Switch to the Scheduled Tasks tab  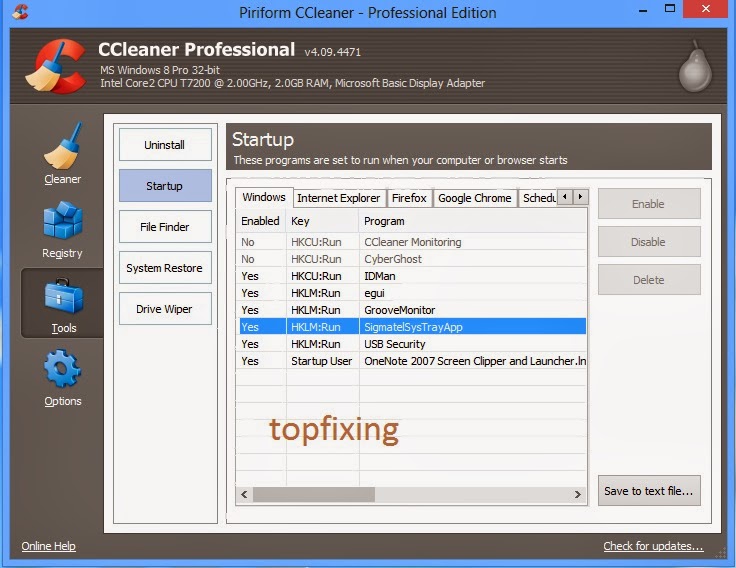[x=538, y=198]
